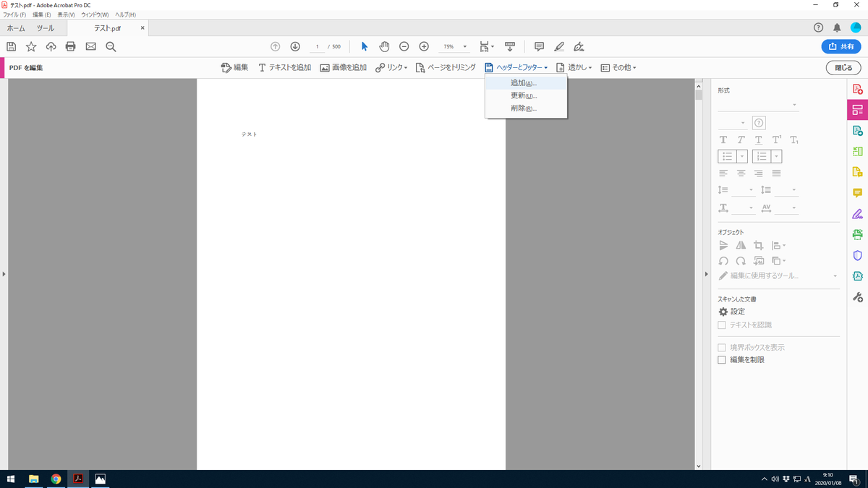This screenshot has width=868, height=488.
Task: Send file by email envelope icon
Action: point(90,46)
